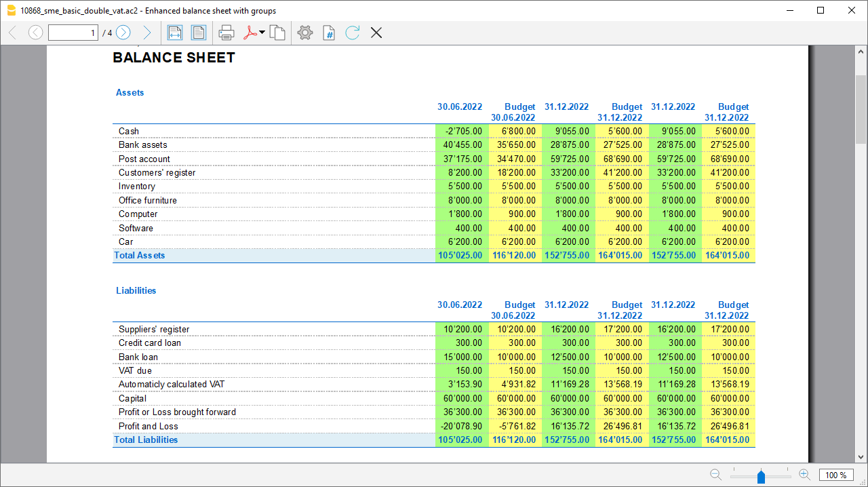The height and width of the screenshot is (487, 868).
Task: Click the page number input field
Action: 73,33
